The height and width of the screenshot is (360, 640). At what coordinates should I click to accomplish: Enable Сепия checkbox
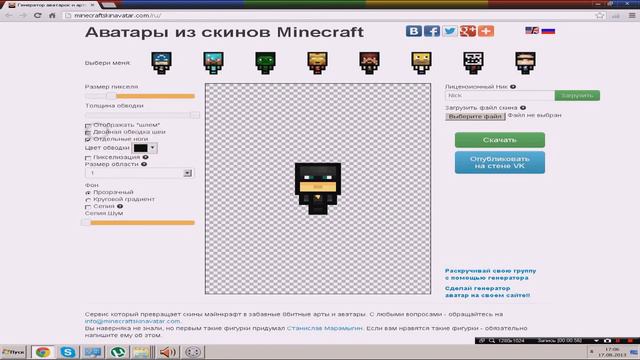point(88,207)
